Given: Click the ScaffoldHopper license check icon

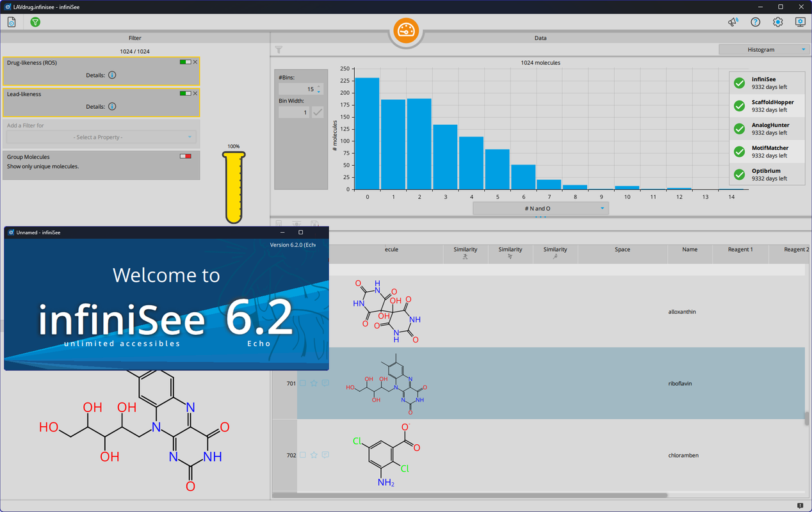Looking at the screenshot, I should tap(740, 106).
